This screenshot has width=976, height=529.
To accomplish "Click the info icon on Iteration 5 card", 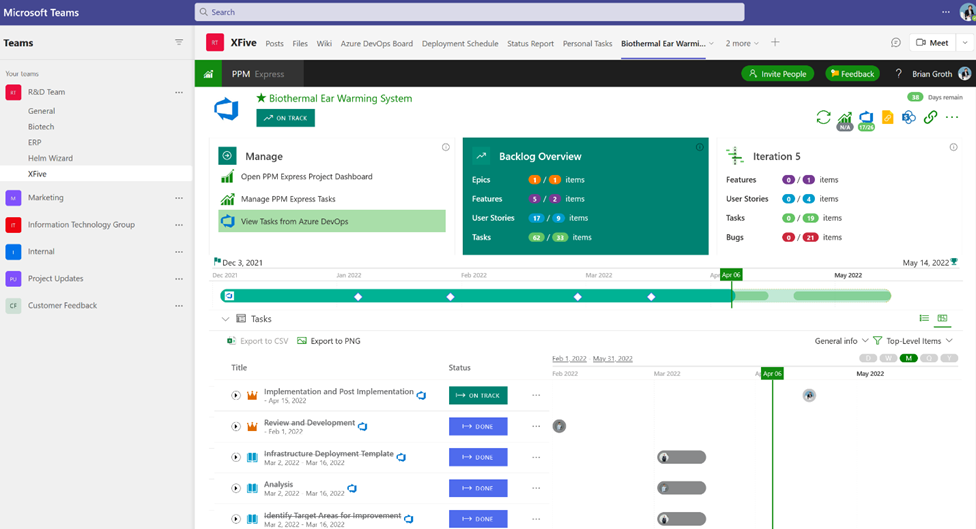I will [x=954, y=147].
